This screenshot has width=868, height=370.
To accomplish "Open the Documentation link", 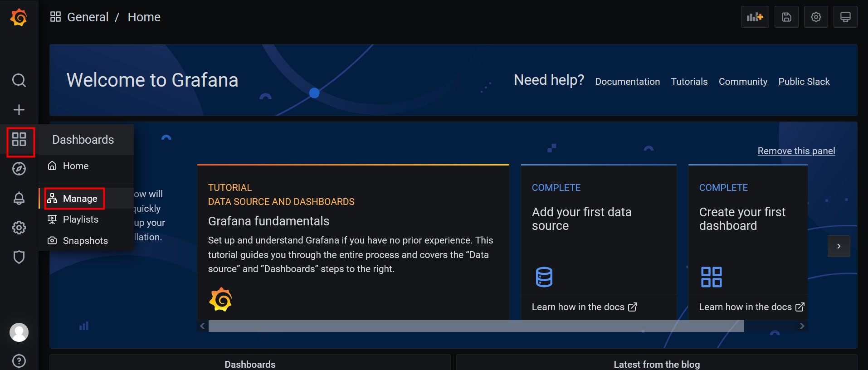I will pos(627,82).
